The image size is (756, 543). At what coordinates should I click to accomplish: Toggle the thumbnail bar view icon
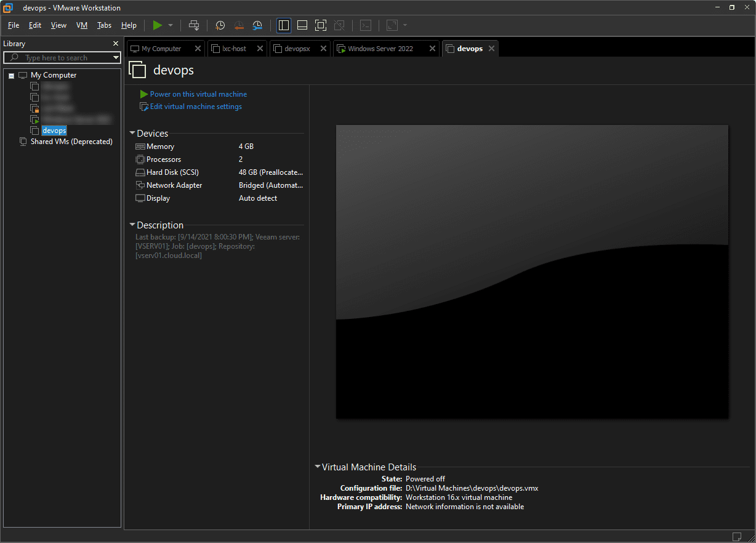[x=302, y=25]
